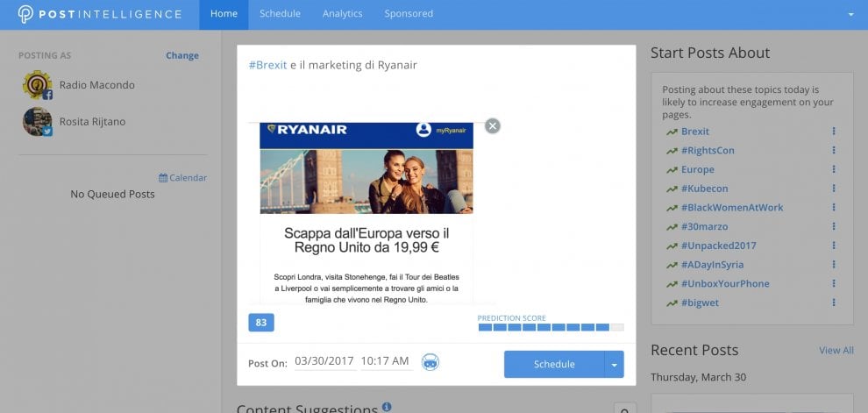Select the #Unpacked2017 trending topic
868x413 pixels.
718,246
